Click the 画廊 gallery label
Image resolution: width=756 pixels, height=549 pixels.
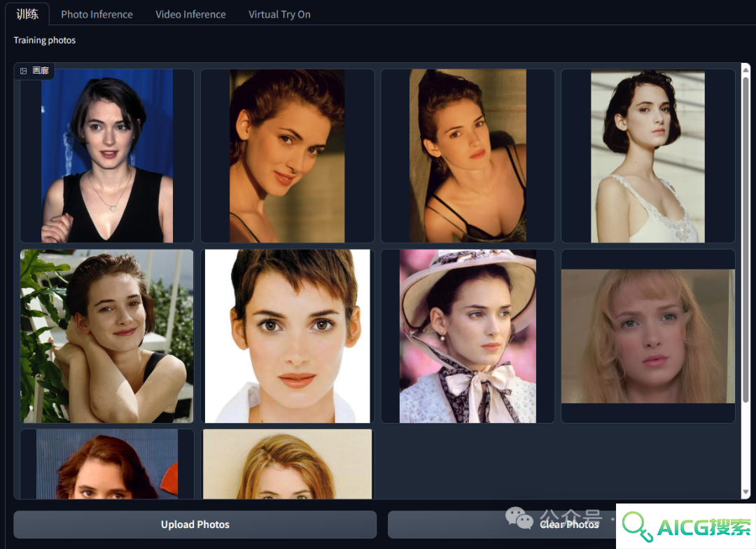41,71
